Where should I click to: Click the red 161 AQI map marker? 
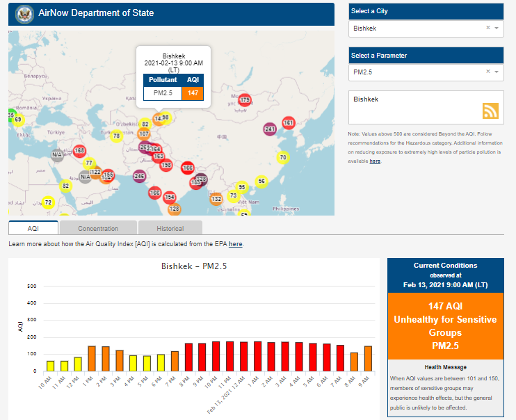[288, 123]
